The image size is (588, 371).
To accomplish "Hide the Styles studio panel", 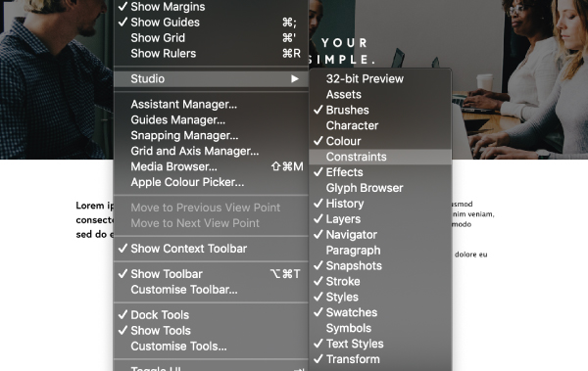I will [380, 297].
